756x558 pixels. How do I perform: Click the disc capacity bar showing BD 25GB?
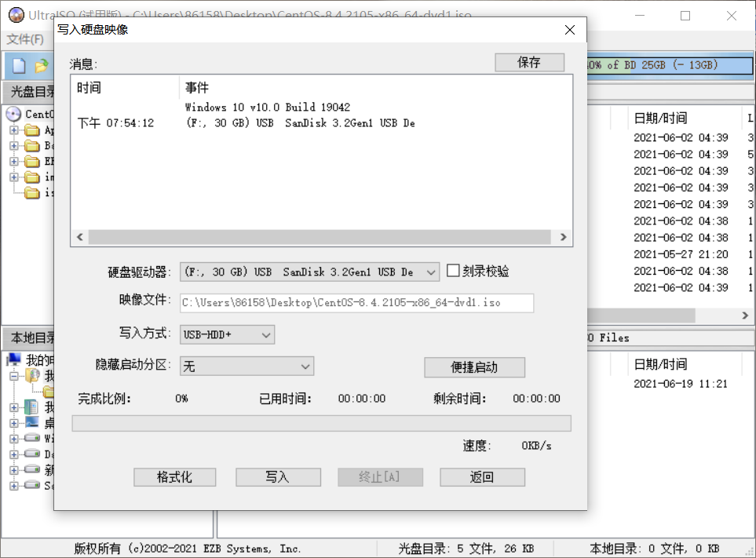pos(670,65)
